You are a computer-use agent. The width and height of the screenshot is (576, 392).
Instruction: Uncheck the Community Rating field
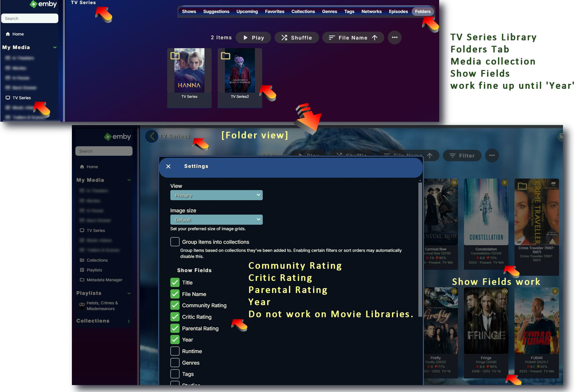[x=175, y=305]
